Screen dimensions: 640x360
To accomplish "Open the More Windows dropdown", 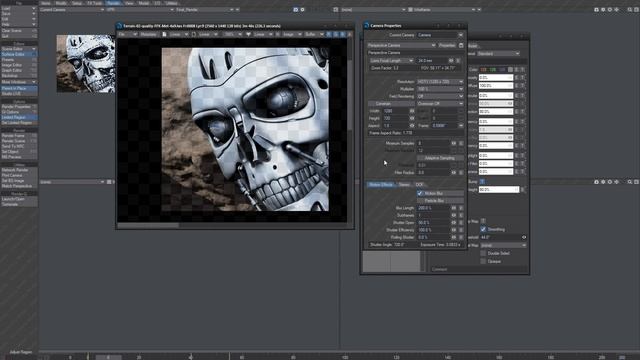I will click(19, 82).
